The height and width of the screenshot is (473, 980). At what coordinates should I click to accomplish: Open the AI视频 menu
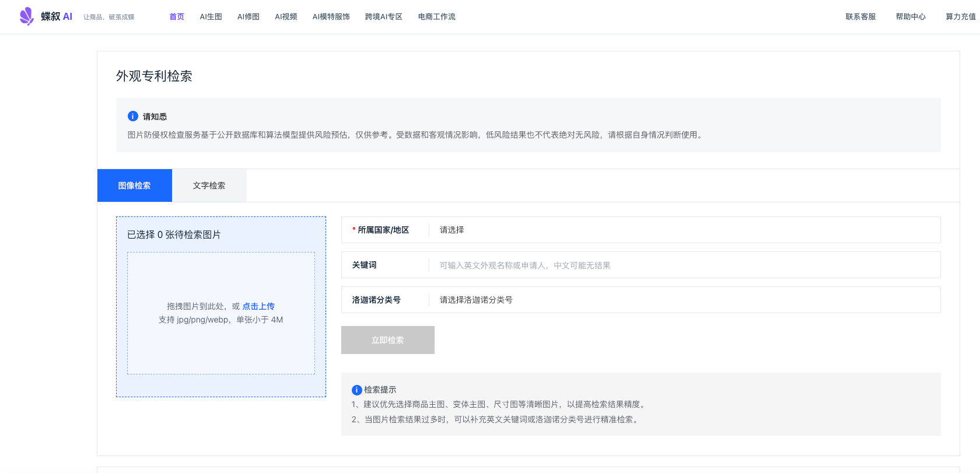[x=286, y=16]
